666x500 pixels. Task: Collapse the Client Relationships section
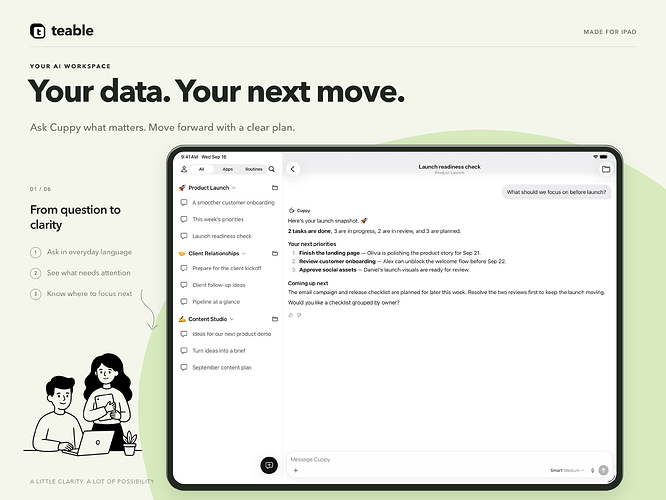(x=243, y=254)
